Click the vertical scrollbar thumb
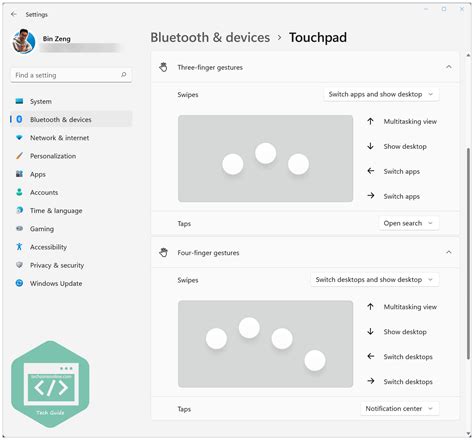This screenshot has width=474, height=440. pos(468,253)
